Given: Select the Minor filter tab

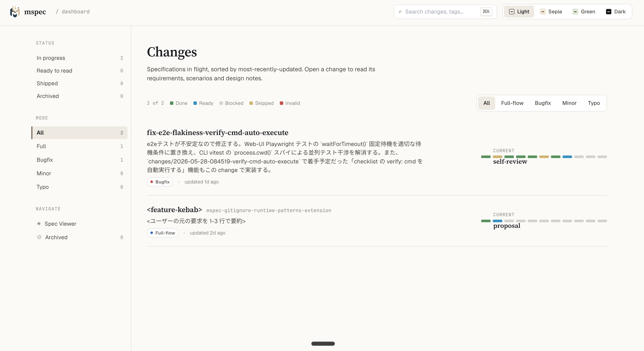Looking at the screenshot, I should (569, 103).
